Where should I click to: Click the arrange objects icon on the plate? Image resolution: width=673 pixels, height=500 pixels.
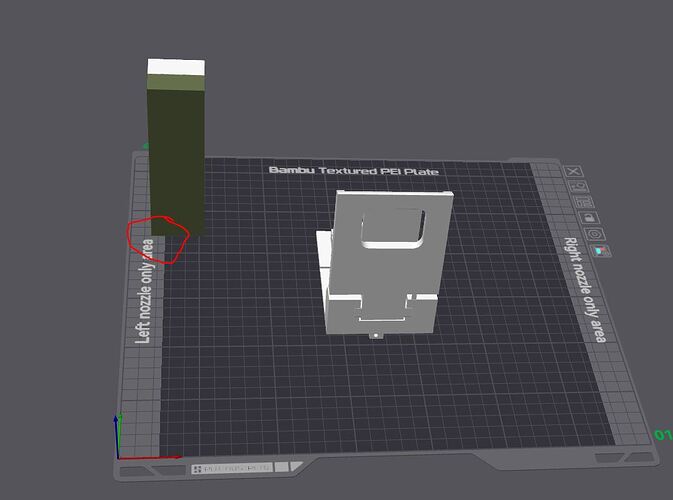(x=584, y=202)
